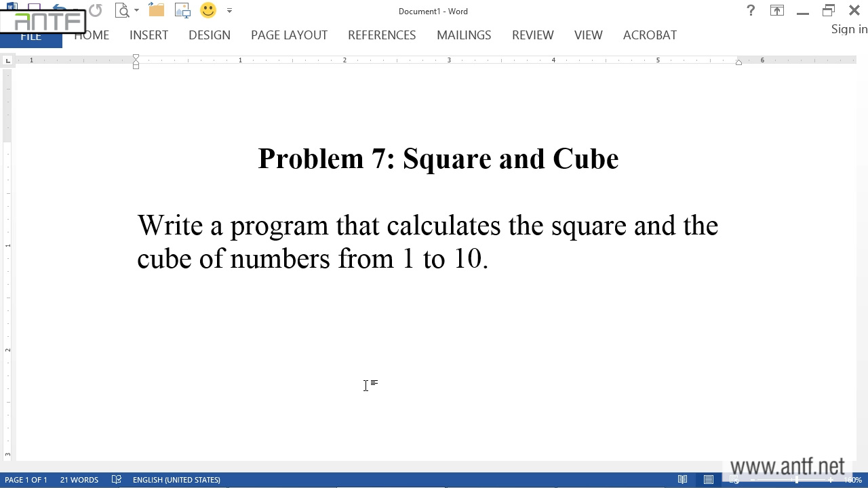868x488 pixels.
Task: Open the INSERT ribbon tab
Action: coord(149,35)
